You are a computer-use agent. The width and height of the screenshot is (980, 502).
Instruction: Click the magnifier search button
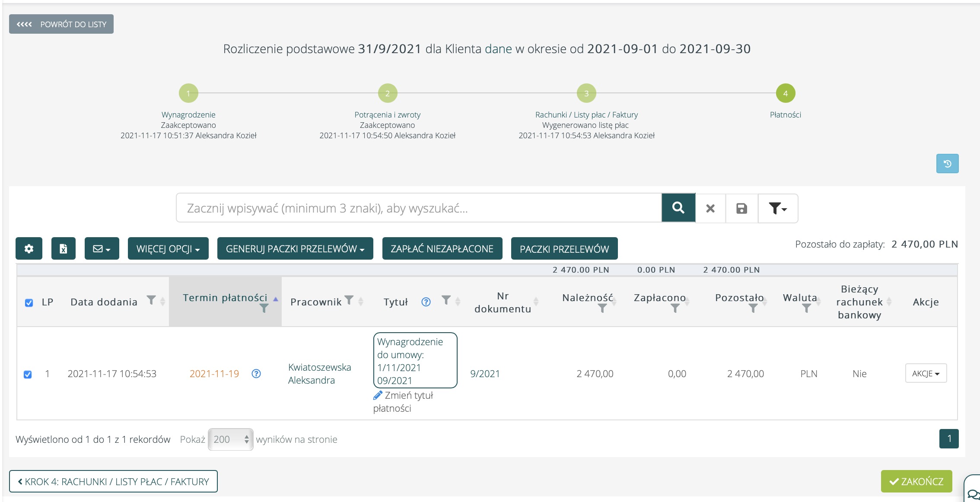pos(678,208)
